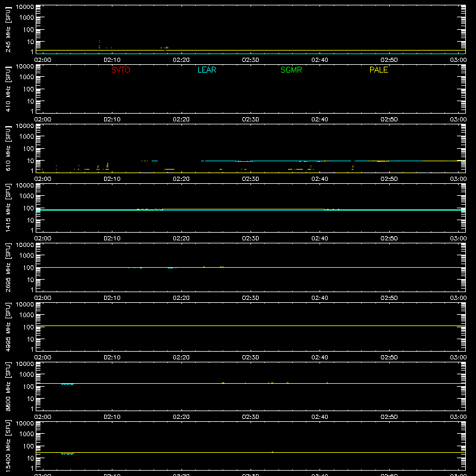Select the 2695 MHz [SFU] axis label

point(8,267)
